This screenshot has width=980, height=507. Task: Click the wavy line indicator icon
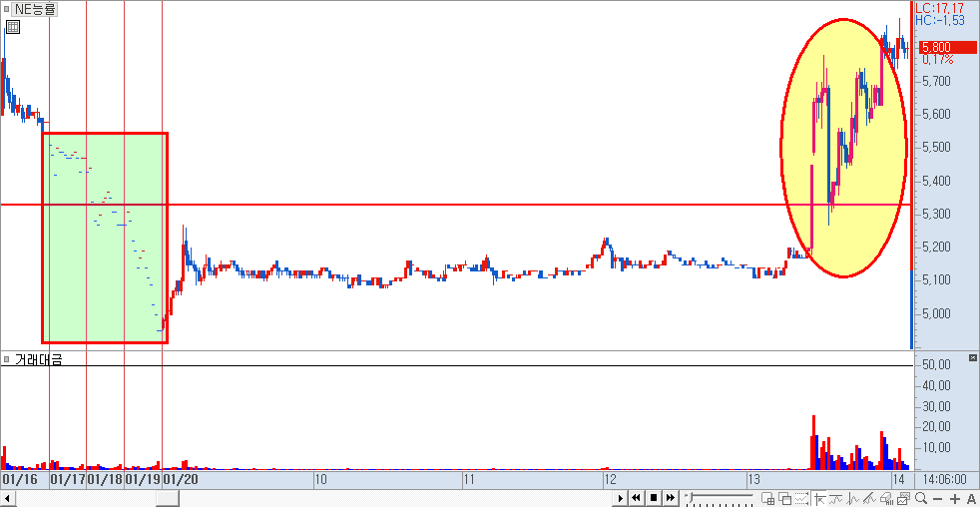(x=835, y=498)
